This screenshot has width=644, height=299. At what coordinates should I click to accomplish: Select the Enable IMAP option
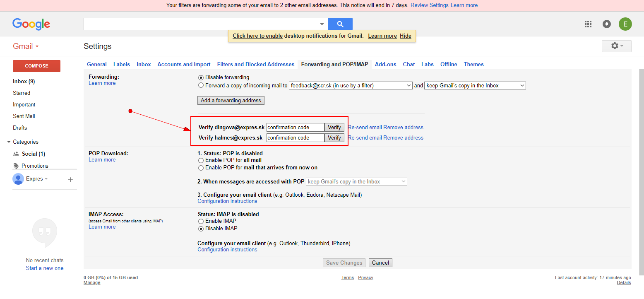tap(201, 221)
